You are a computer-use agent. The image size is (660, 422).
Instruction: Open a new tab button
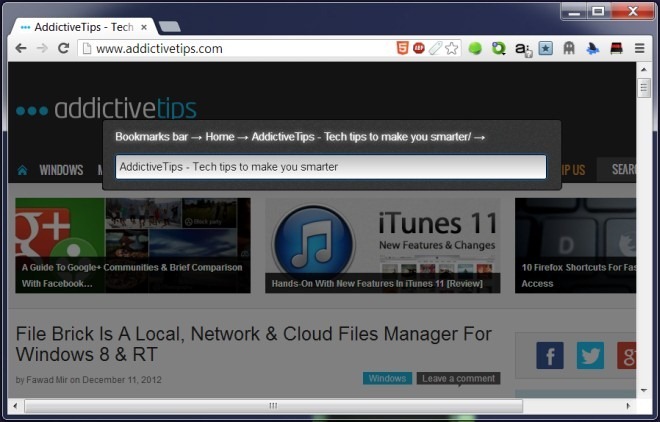(x=169, y=27)
